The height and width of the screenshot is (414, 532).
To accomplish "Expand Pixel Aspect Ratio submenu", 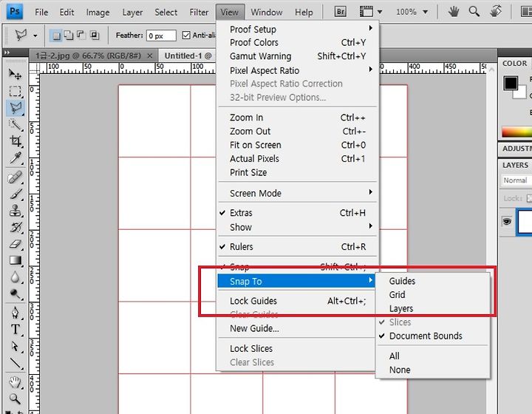I will tap(297, 70).
